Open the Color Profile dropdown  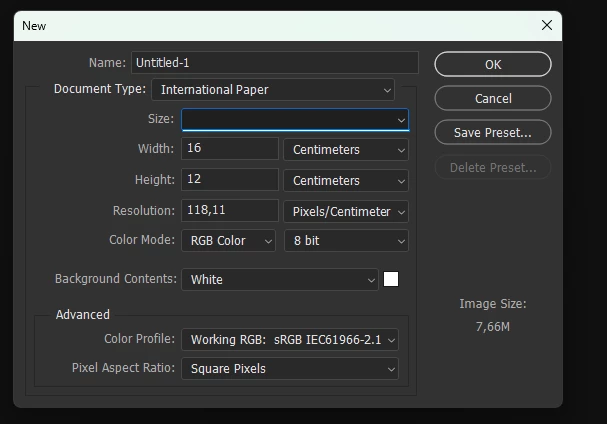coord(290,340)
